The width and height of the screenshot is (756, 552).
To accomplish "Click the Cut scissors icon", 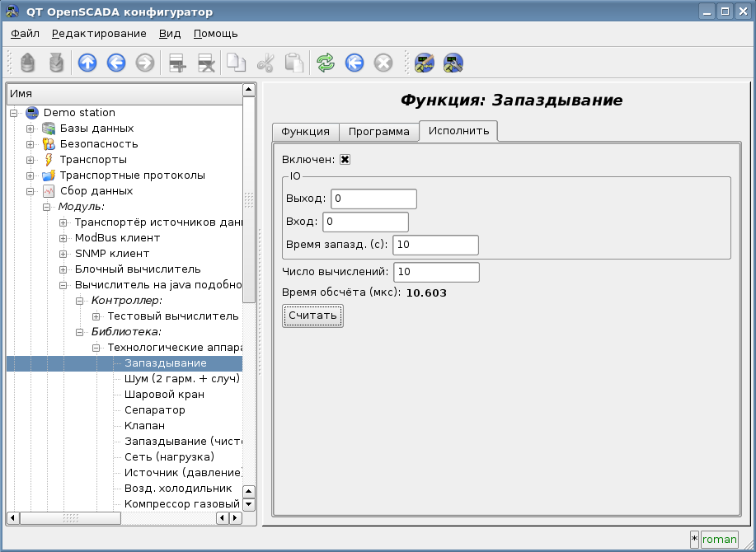I will coord(265,63).
